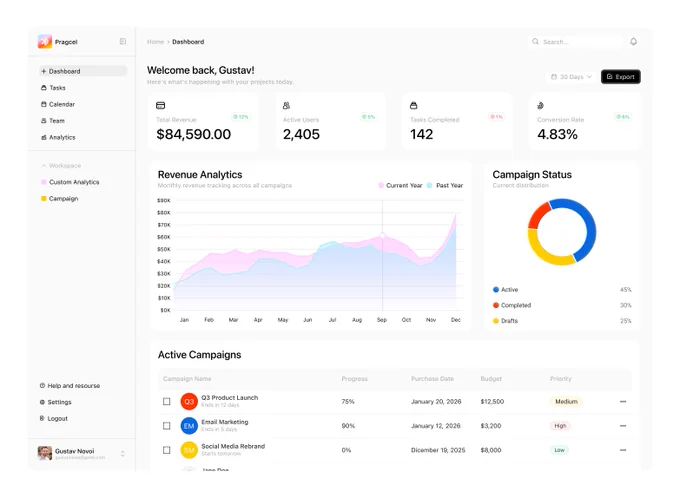680x498 pixels.
Task: Click the $3,200 budget cell
Action: pyautogui.click(x=491, y=426)
